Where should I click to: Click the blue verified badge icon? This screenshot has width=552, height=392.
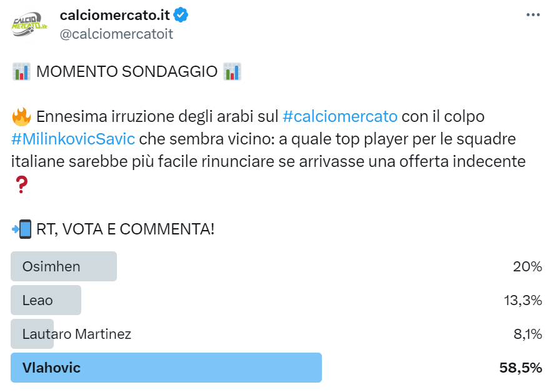point(181,15)
